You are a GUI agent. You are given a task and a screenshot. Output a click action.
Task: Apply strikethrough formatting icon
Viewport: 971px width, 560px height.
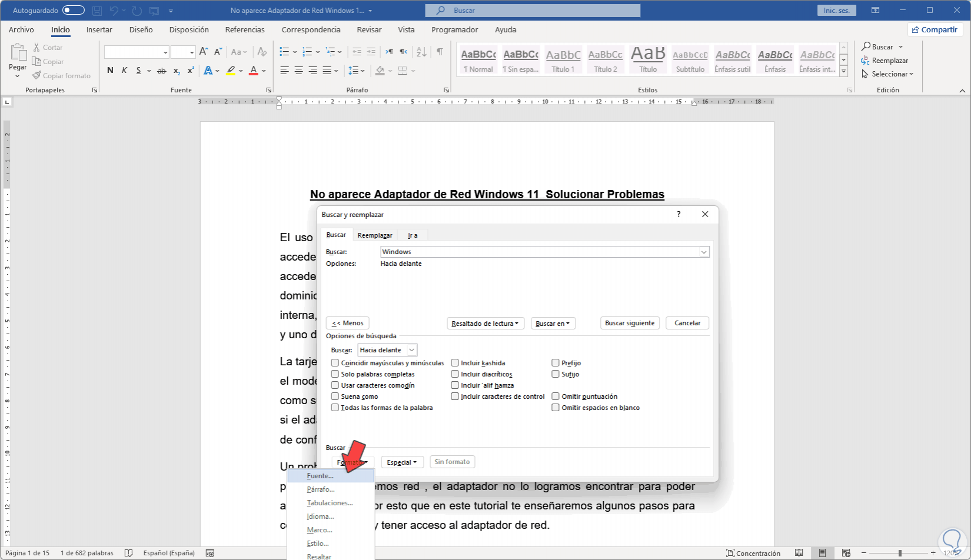(x=162, y=71)
